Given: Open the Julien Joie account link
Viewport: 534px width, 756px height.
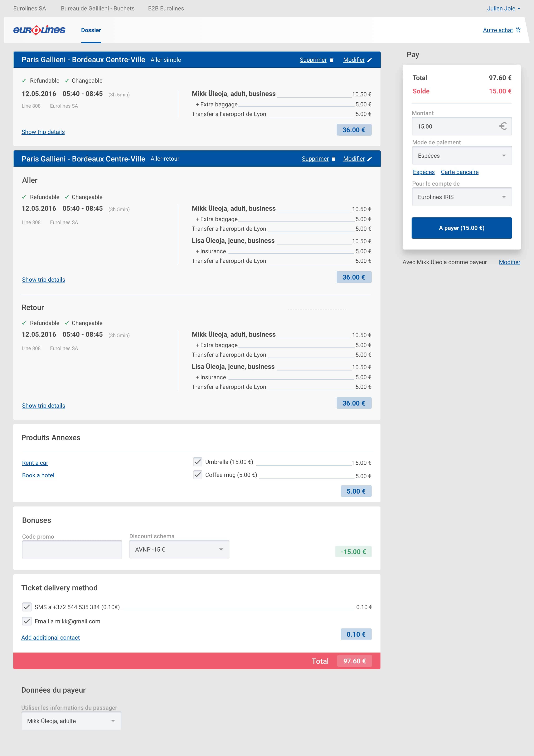Looking at the screenshot, I should (x=501, y=9).
